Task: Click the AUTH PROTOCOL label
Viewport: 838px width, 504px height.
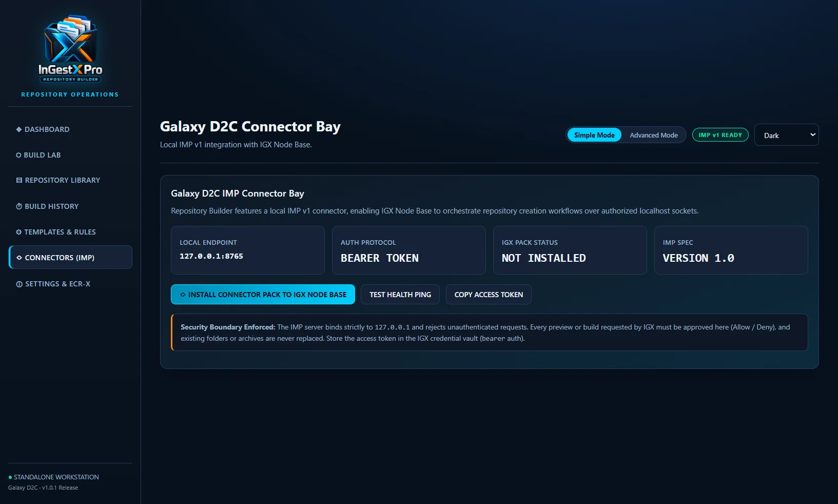Action: [368, 243]
